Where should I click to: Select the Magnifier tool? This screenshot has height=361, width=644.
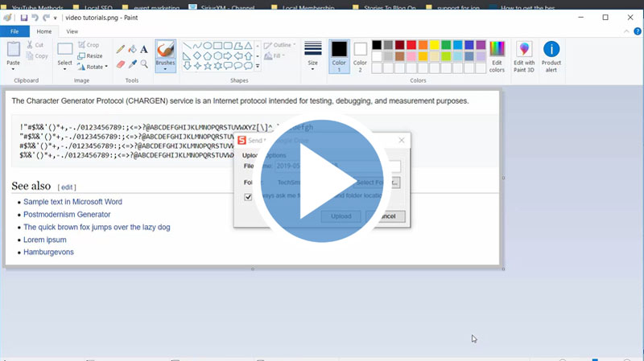tap(144, 64)
